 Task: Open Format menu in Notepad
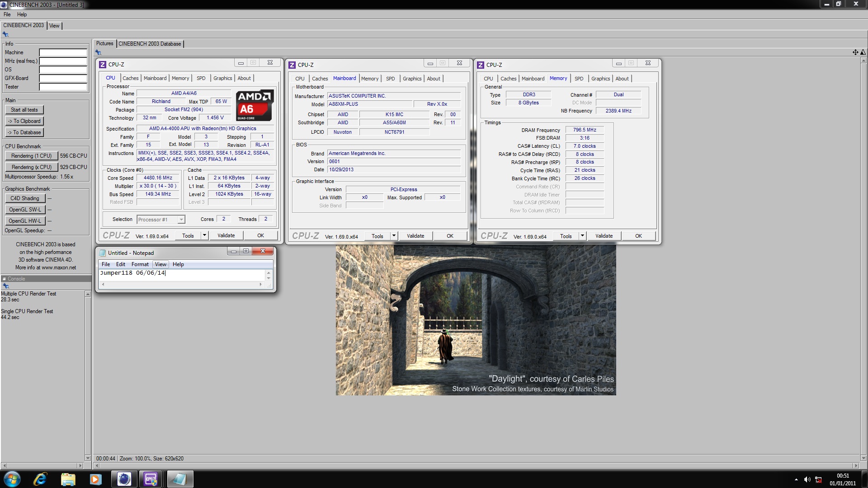(x=140, y=264)
